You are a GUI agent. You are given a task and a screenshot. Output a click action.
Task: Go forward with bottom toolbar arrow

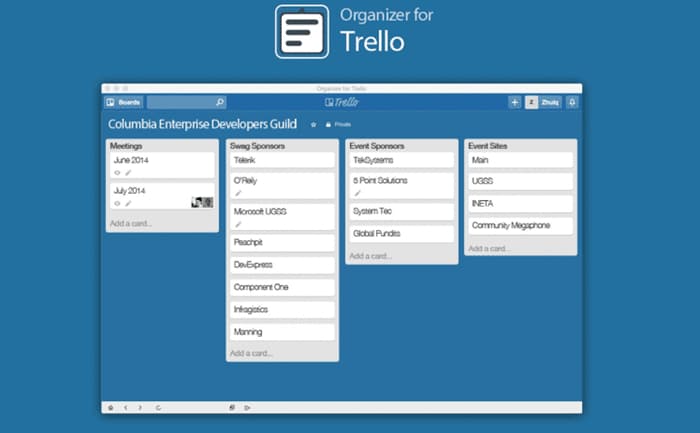pos(140,408)
